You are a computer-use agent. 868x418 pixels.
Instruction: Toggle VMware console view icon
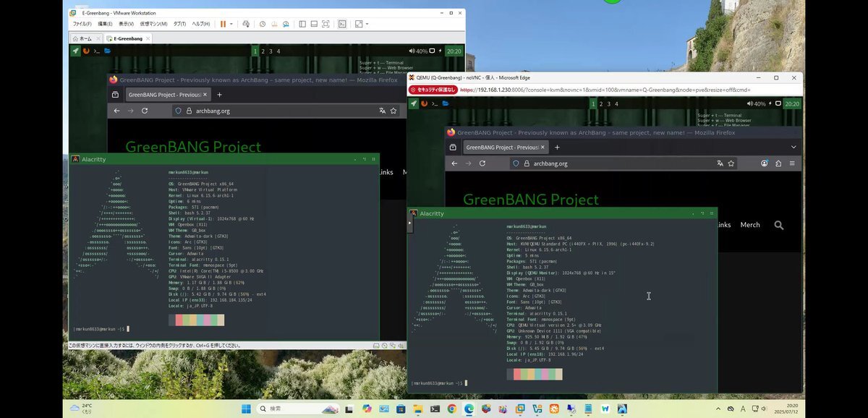(x=342, y=24)
